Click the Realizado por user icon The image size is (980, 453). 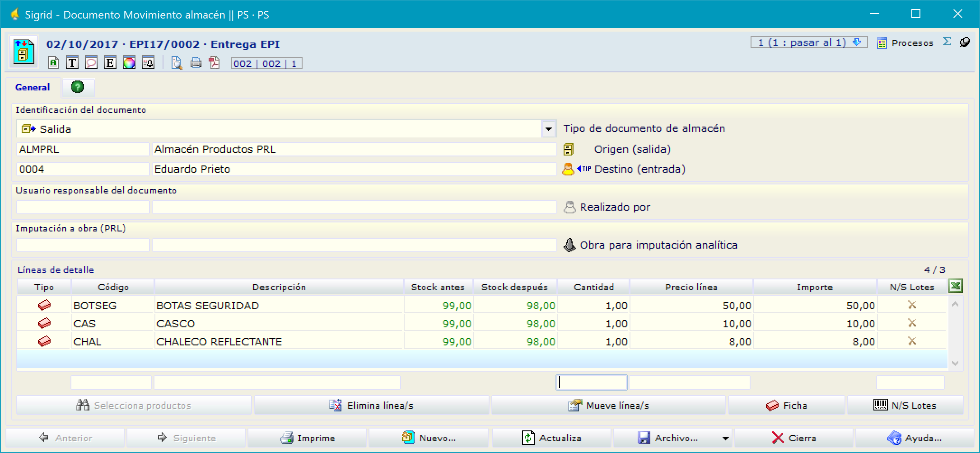(x=570, y=207)
